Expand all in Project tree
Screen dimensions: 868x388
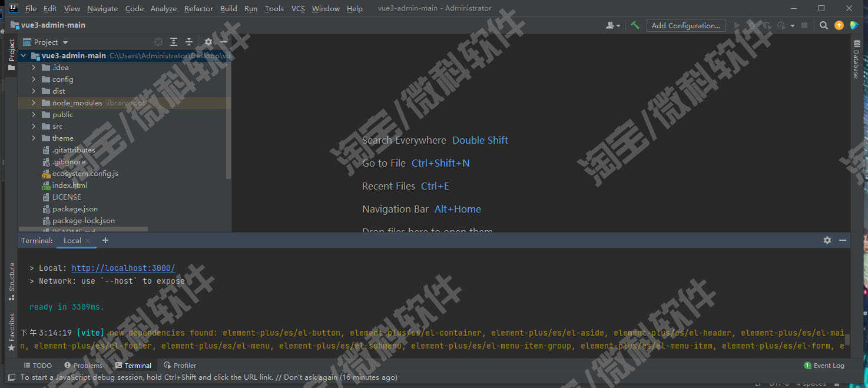[174, 42]
